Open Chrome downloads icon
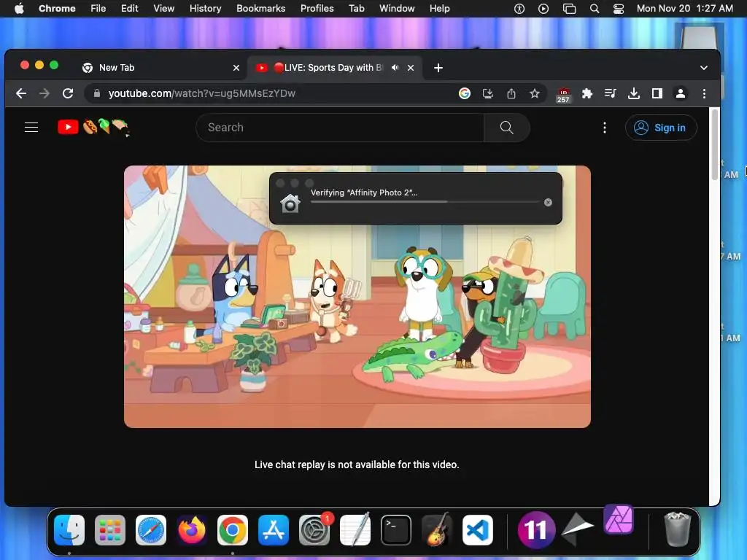This screenshot has height=560, width=747. (634, 93)
